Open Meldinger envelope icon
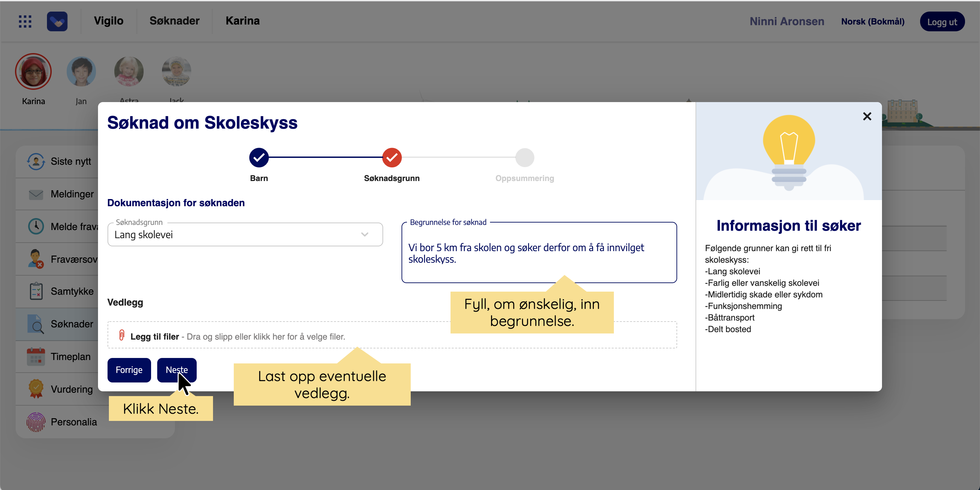Viewport: 980px width, 490px height. click(36, 194)
